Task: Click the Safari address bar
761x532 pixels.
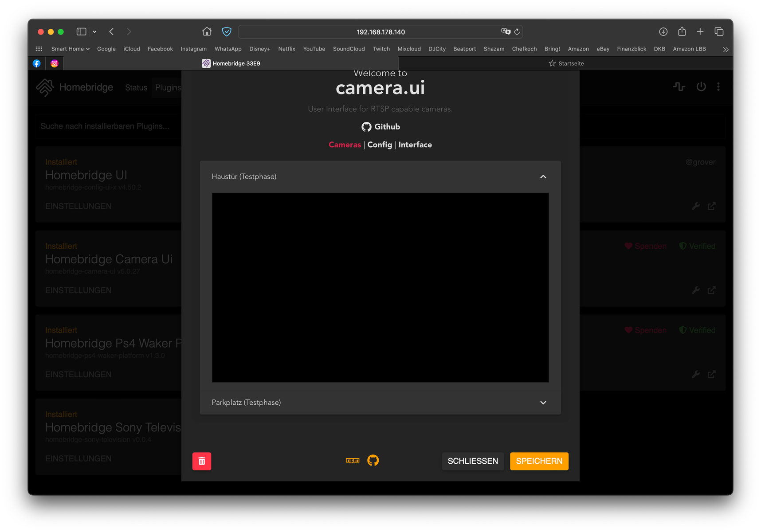Action: [380, 32]
